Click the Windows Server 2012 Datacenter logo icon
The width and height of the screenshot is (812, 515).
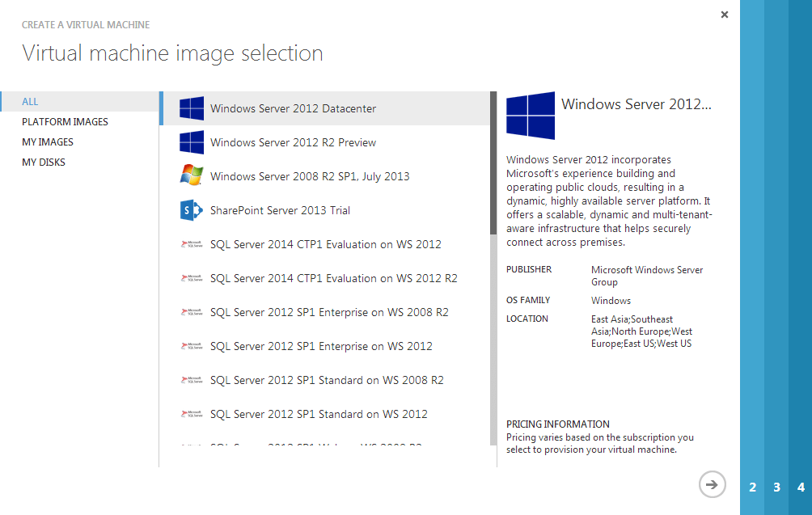(x=192, y=108)
